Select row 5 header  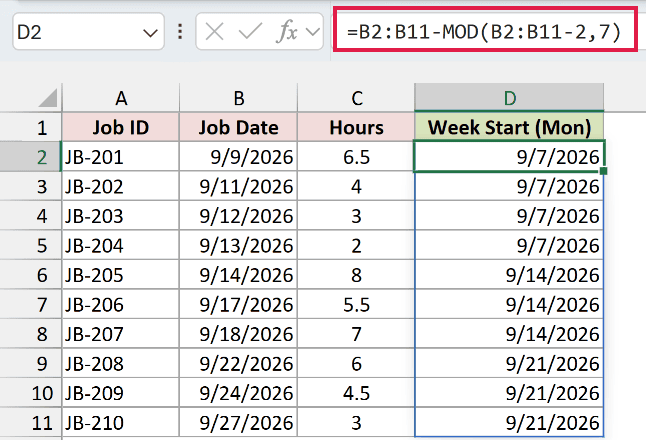point(31,246)
